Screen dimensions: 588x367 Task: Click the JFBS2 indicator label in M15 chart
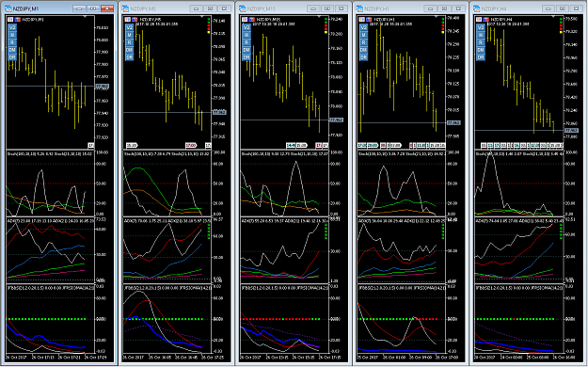[x=284, y=288]
